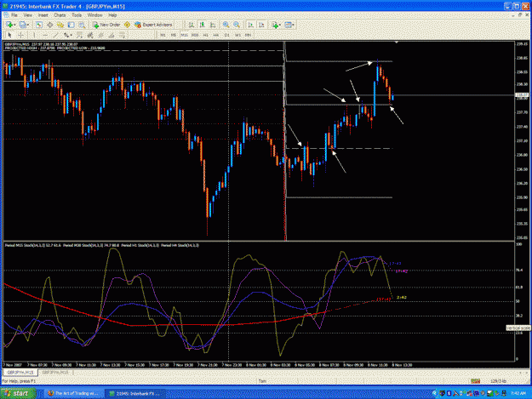Expand the Indicators dropdown arrow

click(x=280, y=25)
